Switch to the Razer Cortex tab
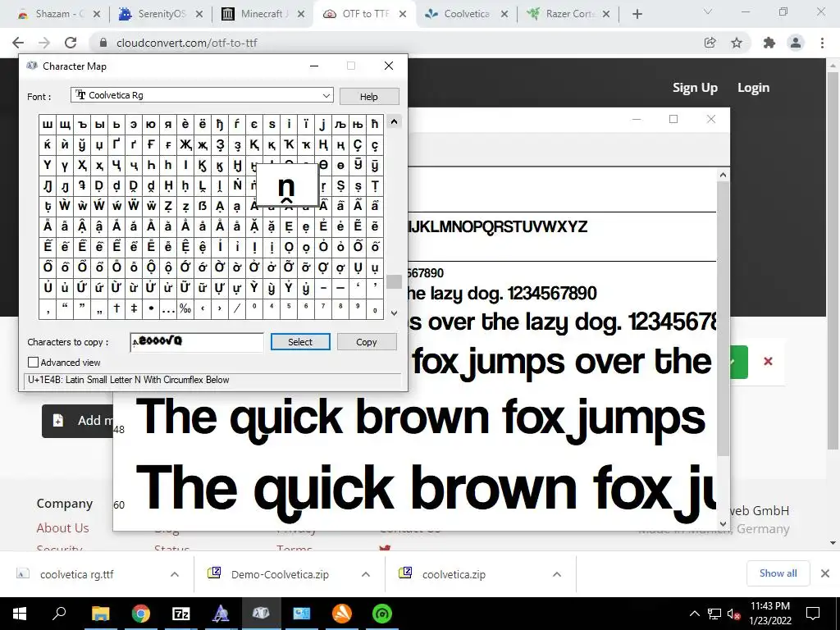The width and height of the screenshot is (840, 630). coord(569,14)
